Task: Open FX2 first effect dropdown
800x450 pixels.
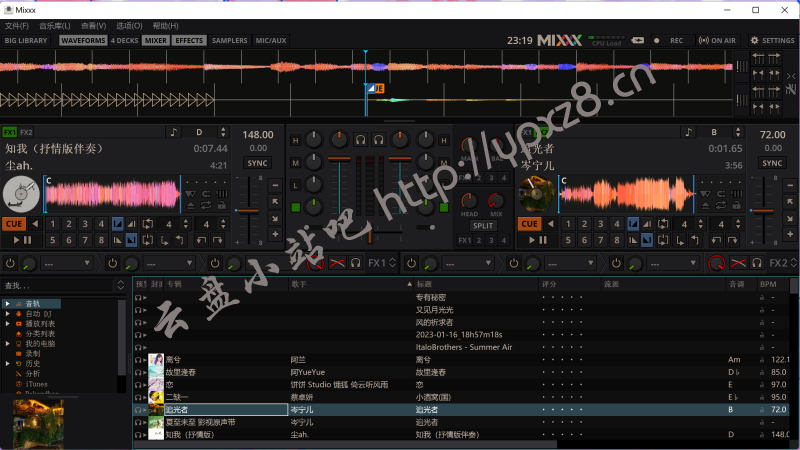Action: (x=468, y=263)
